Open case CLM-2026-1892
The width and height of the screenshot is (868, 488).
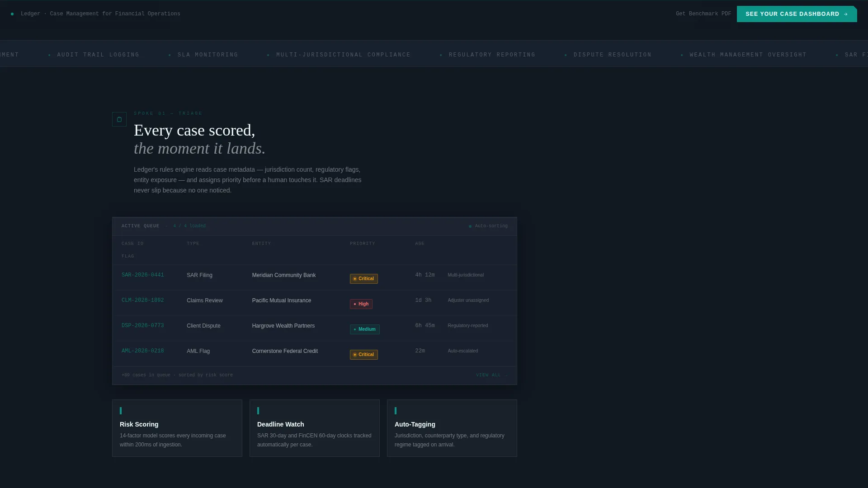coord(143,300)
